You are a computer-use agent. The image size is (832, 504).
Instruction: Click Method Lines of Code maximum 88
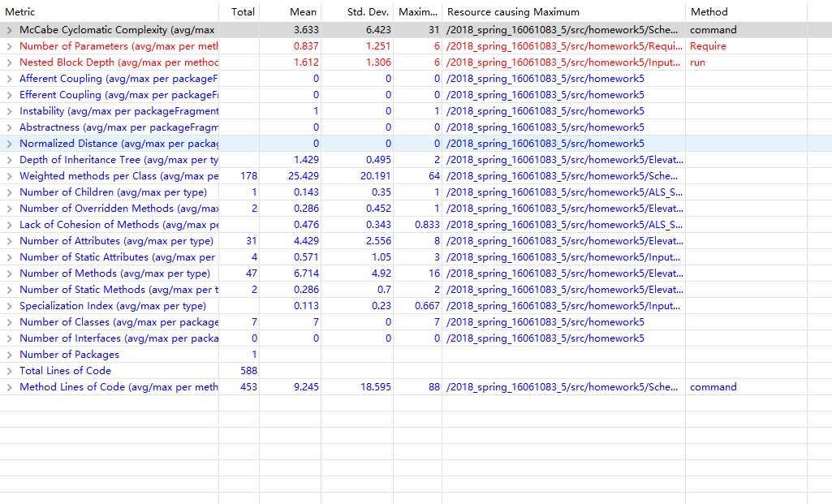coord(434,387)
